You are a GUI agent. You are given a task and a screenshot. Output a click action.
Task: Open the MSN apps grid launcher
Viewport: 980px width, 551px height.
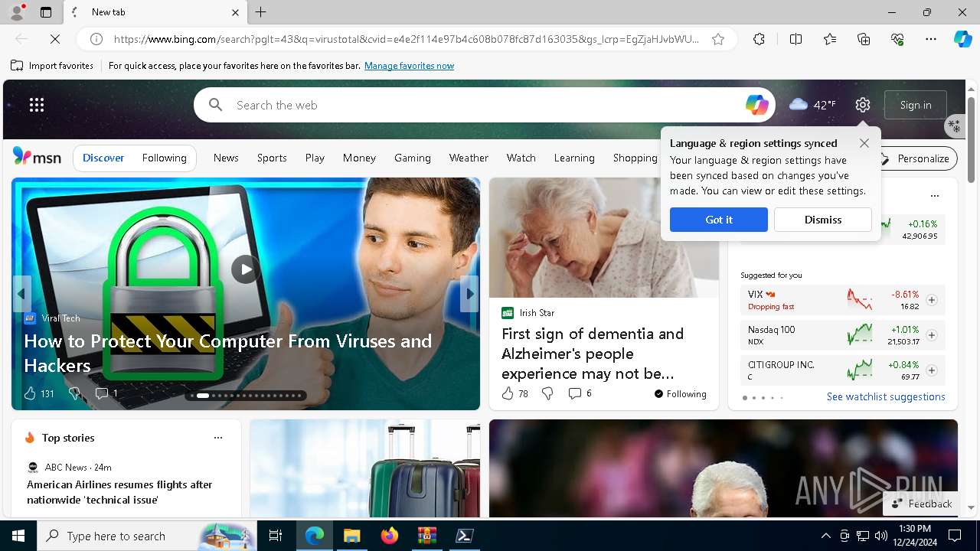coord(37,105)
